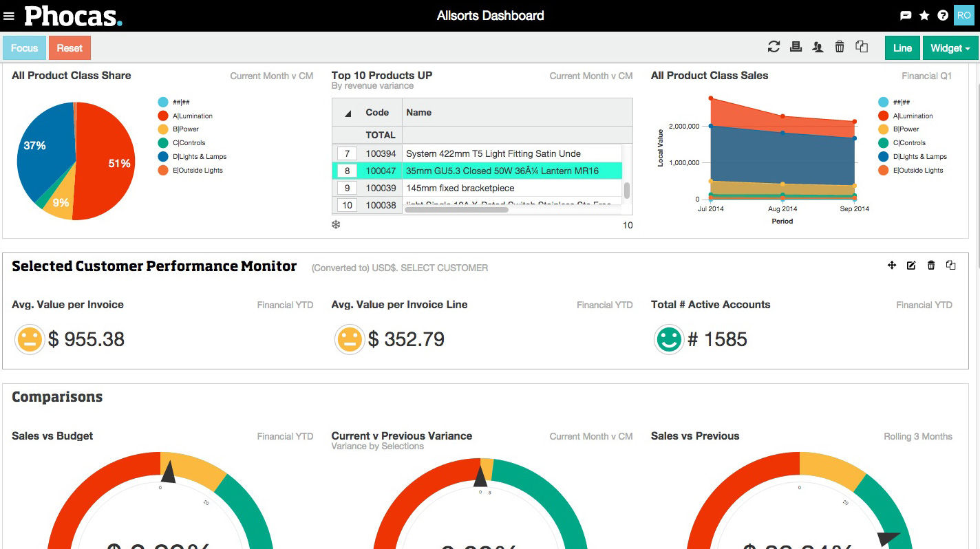Click the Focus button
Screen dimensions: 980x549
coord(24,48)
